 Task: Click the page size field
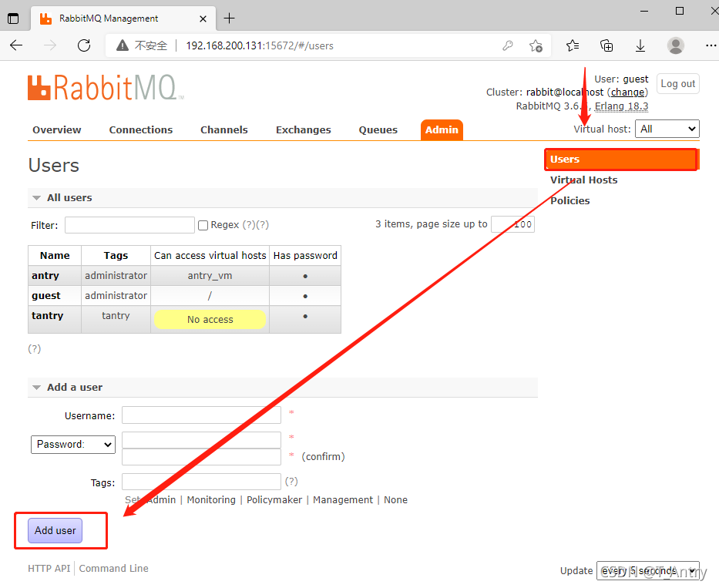[512, 224]
